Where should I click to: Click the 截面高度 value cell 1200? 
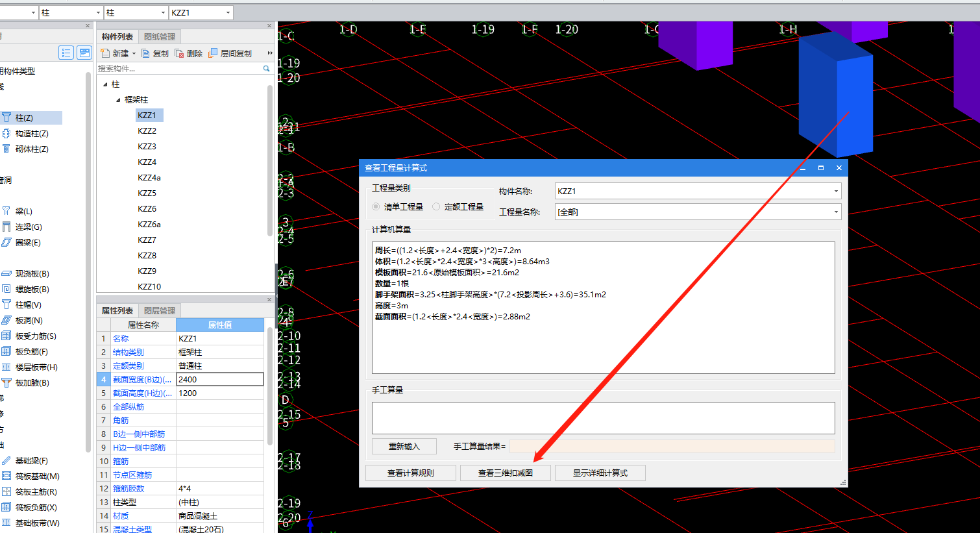220,393
